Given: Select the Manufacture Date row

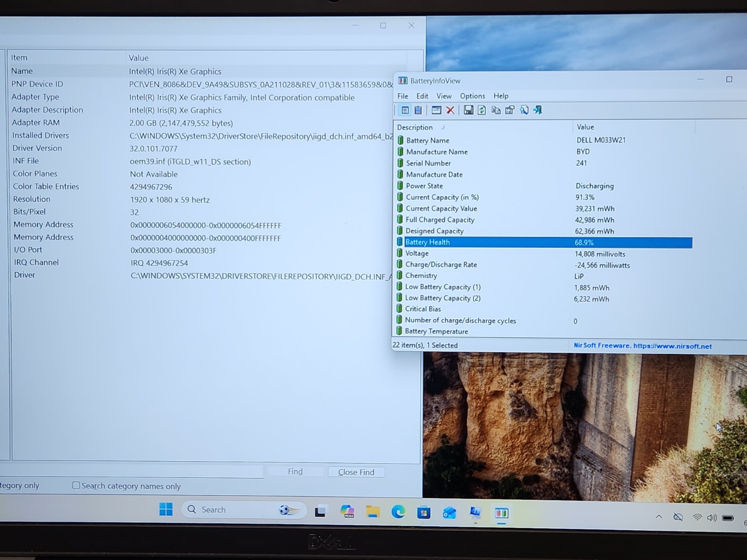Looking at the screenshot, I should [544, 175].
